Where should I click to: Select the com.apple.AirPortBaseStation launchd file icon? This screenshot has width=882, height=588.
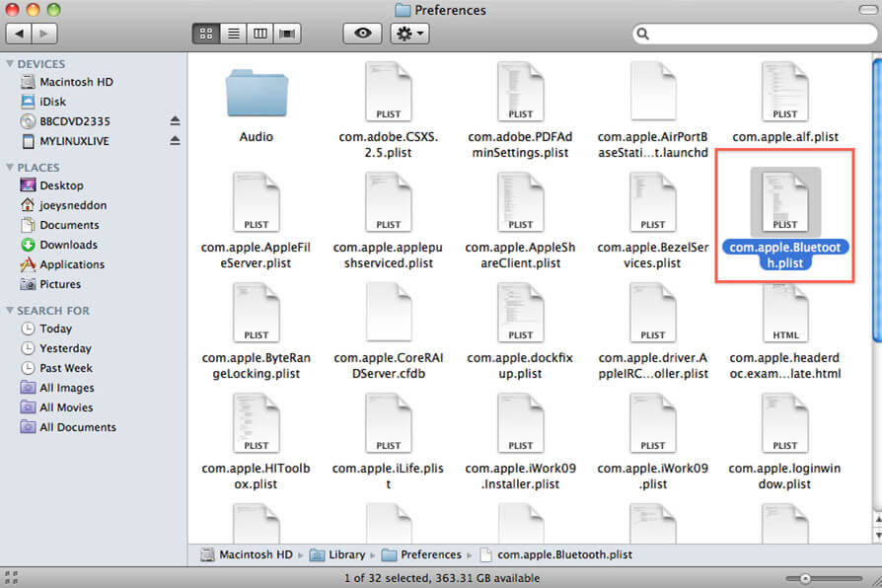point(653,92)
